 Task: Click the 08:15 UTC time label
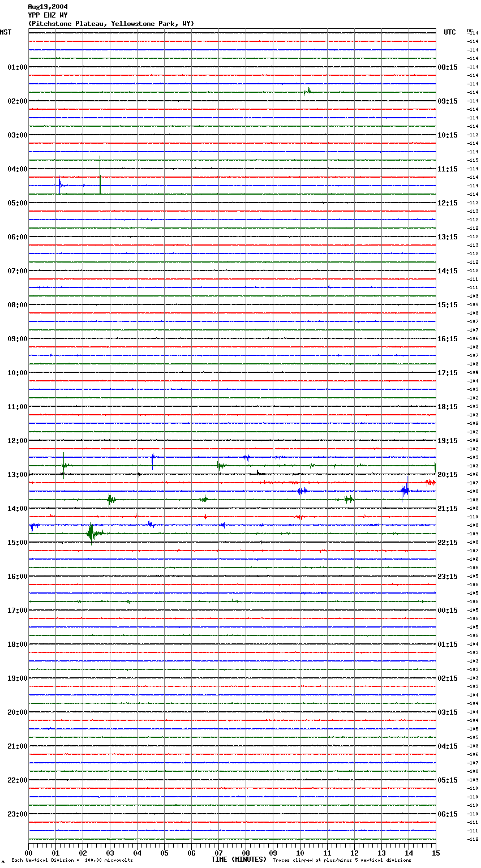coord(448,67)
